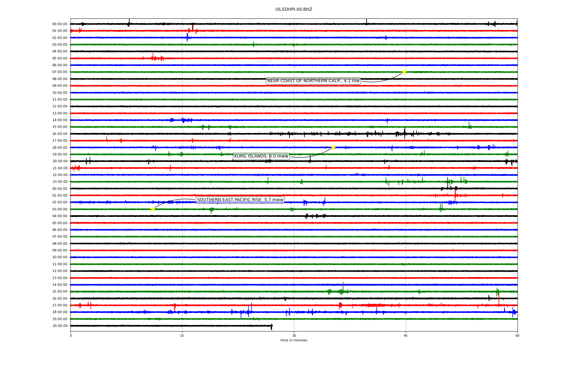Click the "time in minutes" axis label
The width and height of the screenshot is (588, 368).
point(294,340)
